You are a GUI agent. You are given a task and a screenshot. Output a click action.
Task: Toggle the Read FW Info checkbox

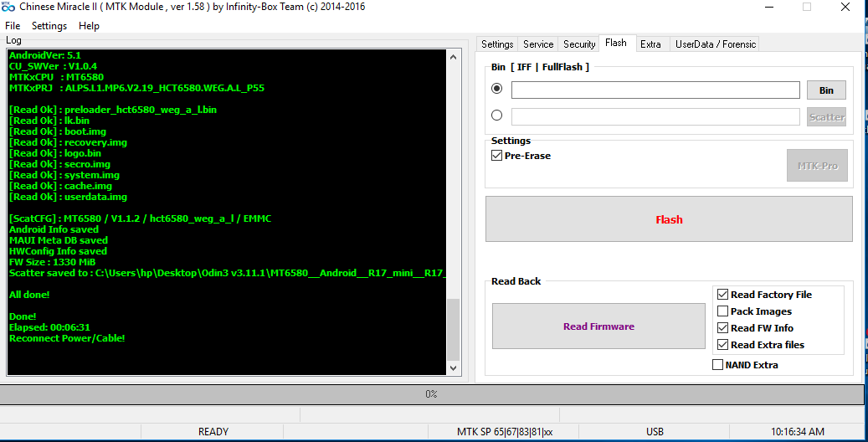(722, 328)
